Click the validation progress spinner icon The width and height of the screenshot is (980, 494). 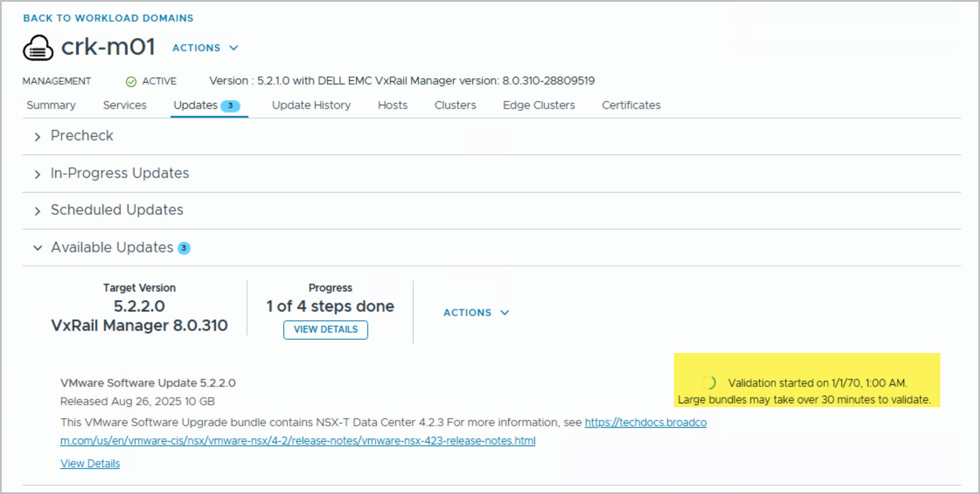tap(709, 383)
